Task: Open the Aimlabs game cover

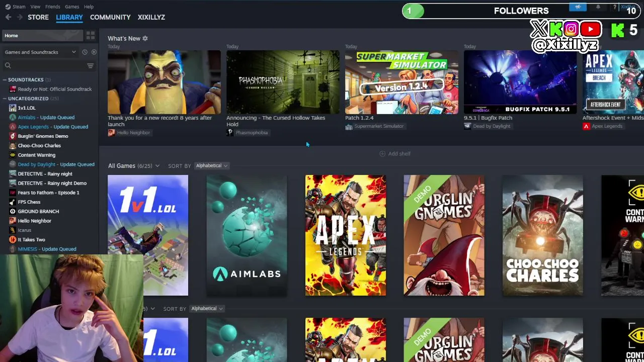Action: point(247,235)
